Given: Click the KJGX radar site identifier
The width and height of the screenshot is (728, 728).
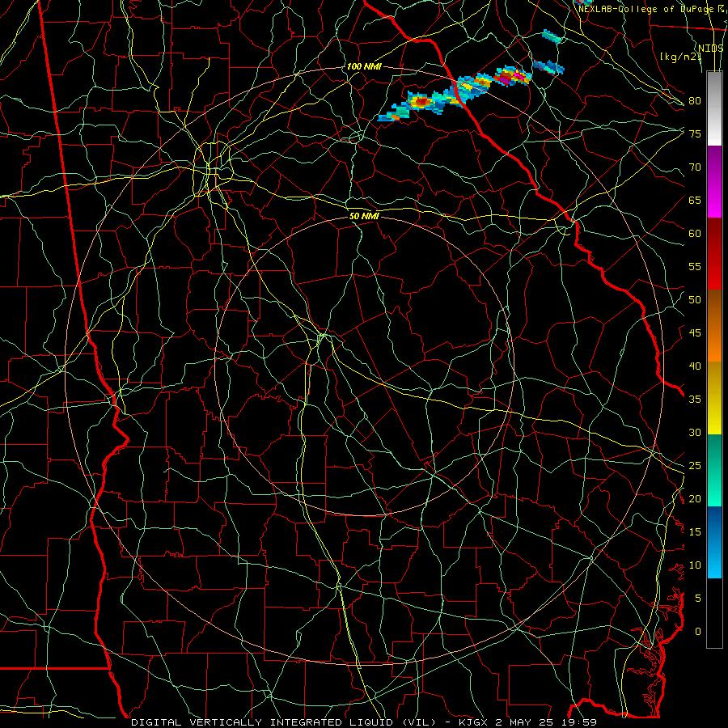Looking at the screenshot, I should pyautogui.click(x=475, y=722).
